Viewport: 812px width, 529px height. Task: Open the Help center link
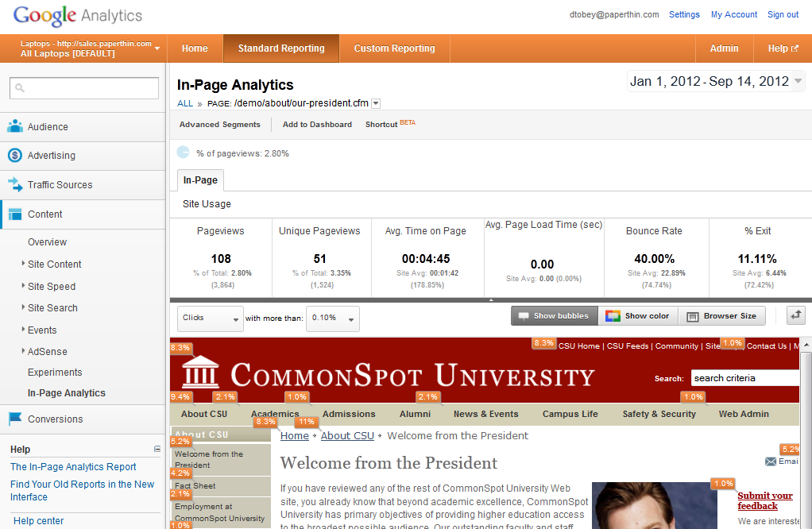[38, 521]
